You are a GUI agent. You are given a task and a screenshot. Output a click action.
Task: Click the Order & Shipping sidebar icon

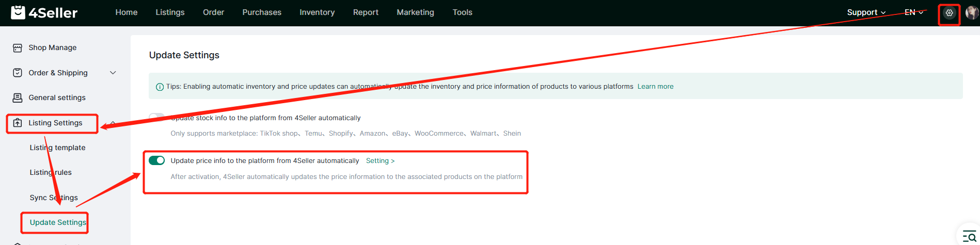coord(18,73)
